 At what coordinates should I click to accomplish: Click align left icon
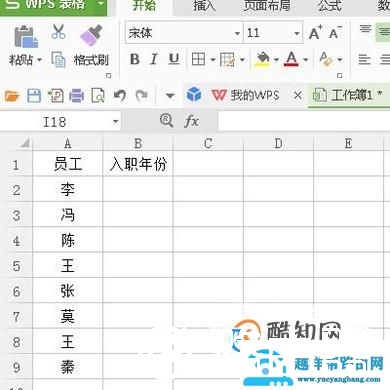point(364,60)
